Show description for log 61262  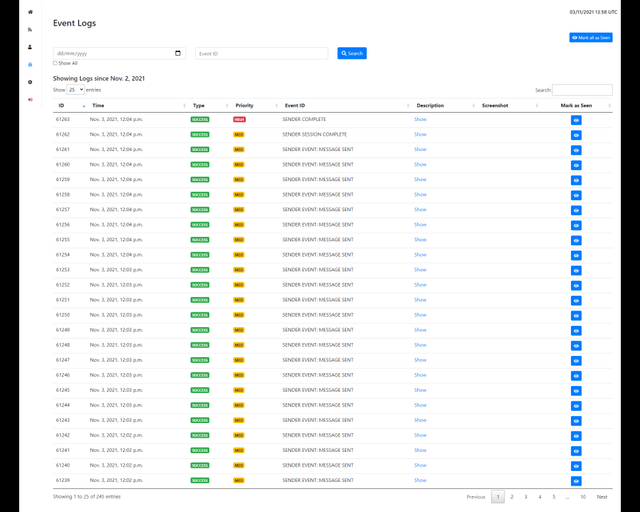click(420, 134)
